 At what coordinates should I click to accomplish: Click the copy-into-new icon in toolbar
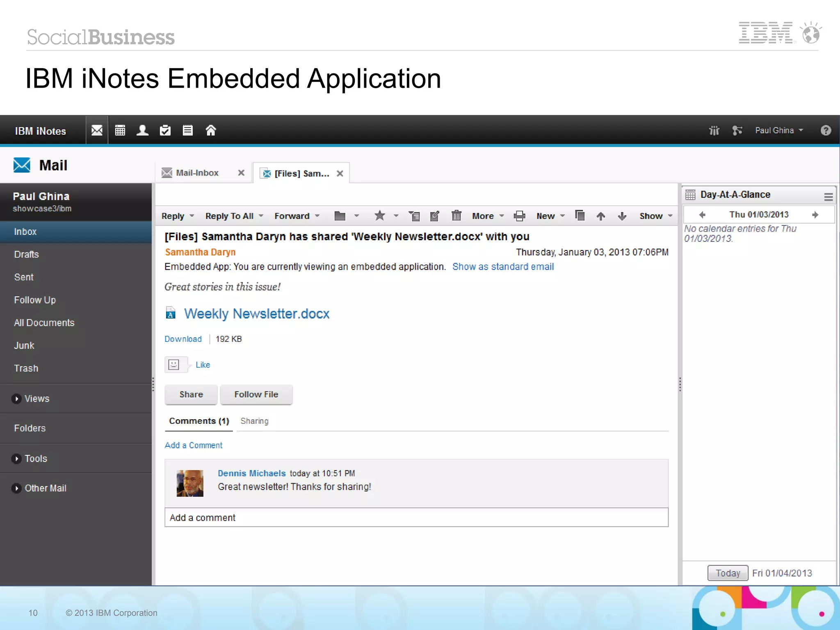[580, 216]
